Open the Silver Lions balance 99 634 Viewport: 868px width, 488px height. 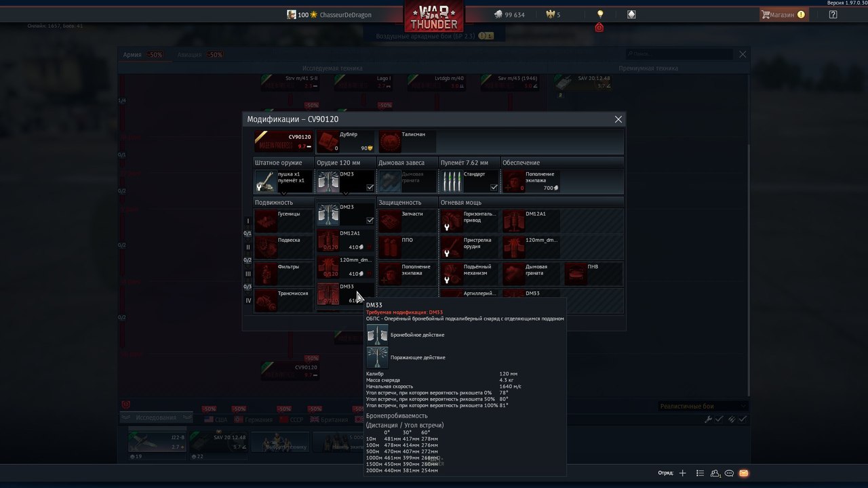click(509, 14)
